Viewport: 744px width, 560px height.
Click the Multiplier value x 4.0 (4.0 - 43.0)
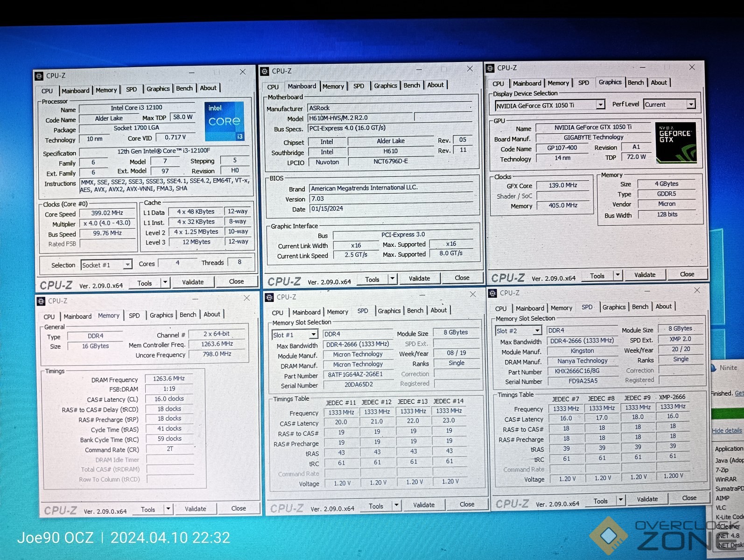pyautogui.click(x=107, y=223)
